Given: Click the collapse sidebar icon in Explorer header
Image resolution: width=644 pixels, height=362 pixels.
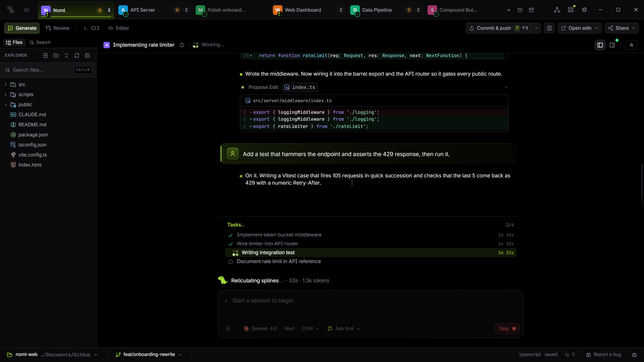Looking at the screenshot, I should (87, 56).
